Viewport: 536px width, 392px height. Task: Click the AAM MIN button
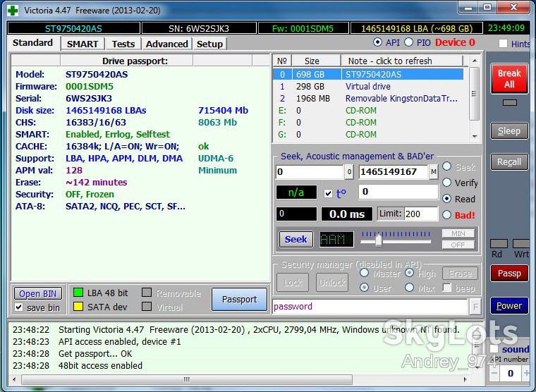coord(458,233)
